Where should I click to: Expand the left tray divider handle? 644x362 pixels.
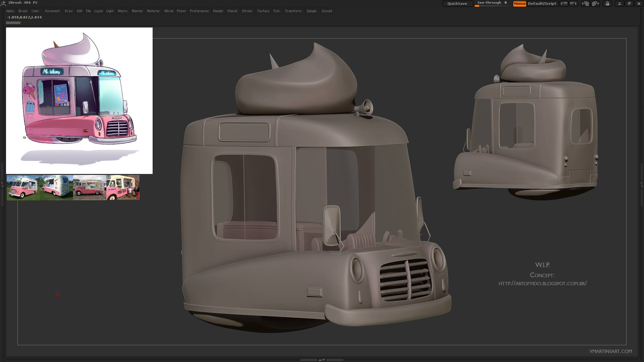click(2, 184)
